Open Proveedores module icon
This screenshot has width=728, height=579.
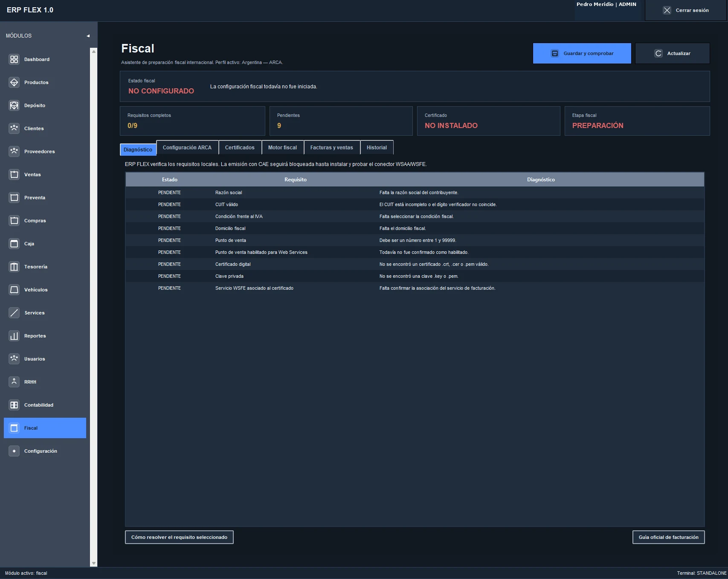[14, 151]
